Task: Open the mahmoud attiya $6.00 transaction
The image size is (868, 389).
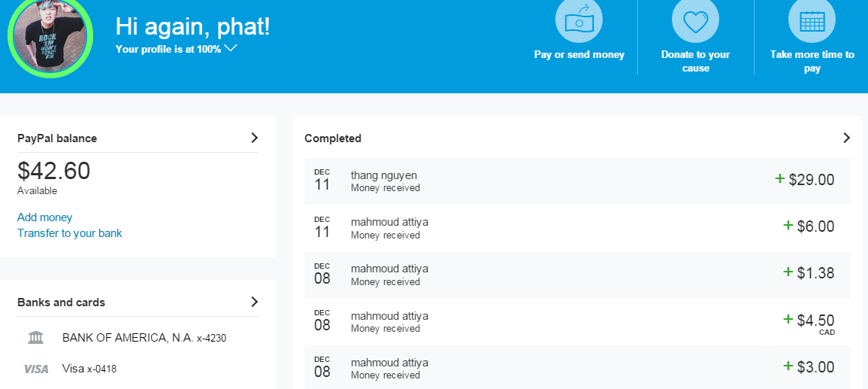Action: pos(577,228)
